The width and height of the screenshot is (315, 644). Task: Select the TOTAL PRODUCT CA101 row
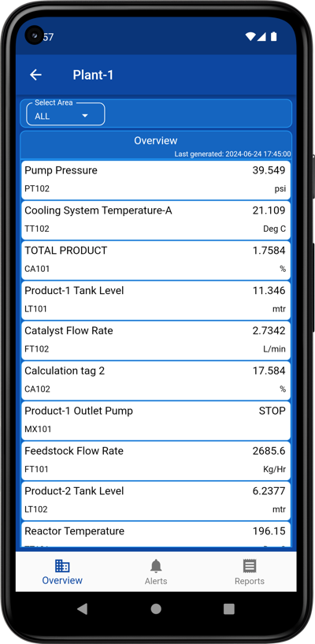pos(156,260)
